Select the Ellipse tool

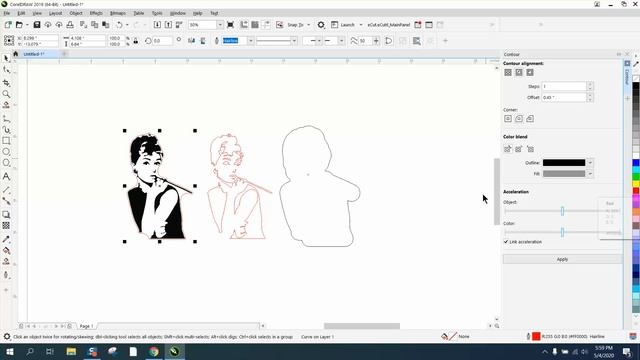(x=6, y=152)
